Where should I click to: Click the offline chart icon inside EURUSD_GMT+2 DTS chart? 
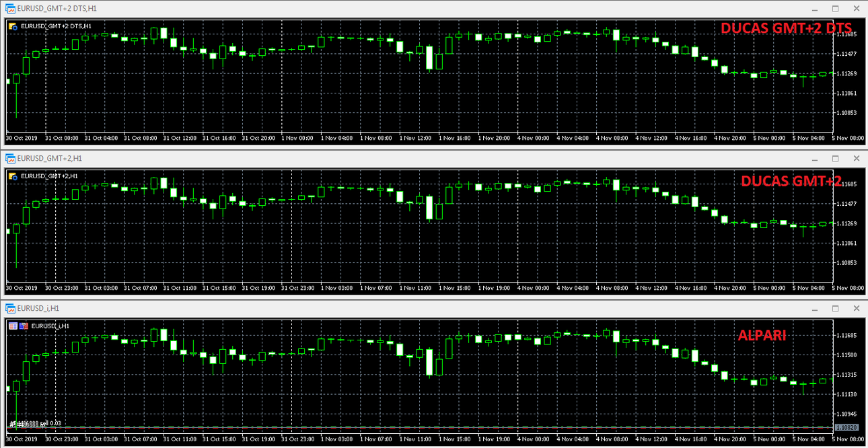tap(13, 26)
